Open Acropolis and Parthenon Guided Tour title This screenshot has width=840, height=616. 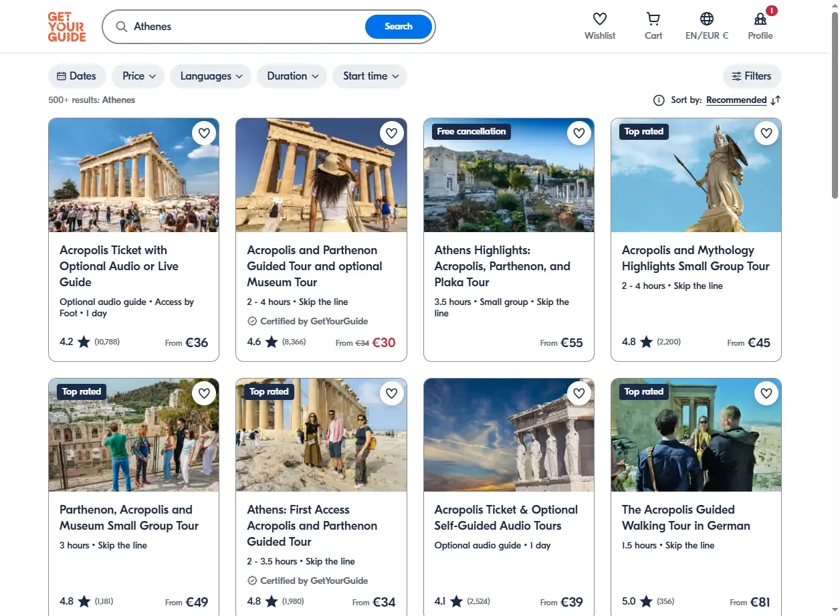pyautogui.click(x=314, y=266)
